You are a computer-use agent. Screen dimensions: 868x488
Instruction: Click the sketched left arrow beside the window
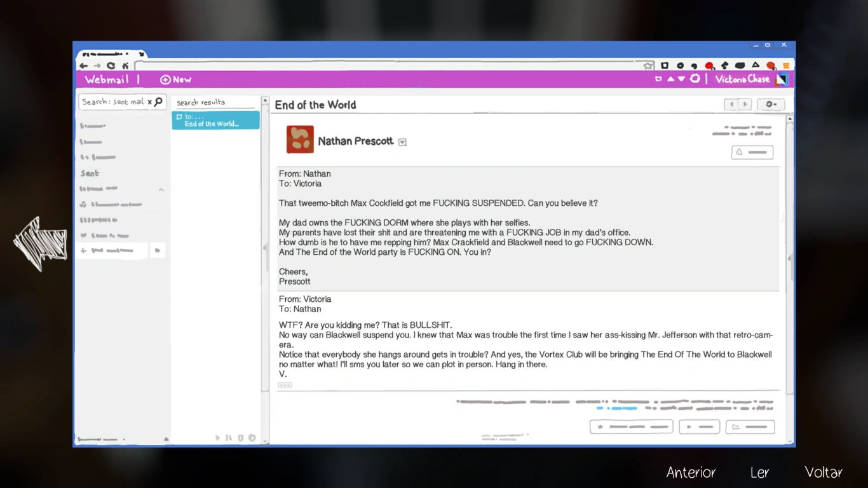point(40,244)
